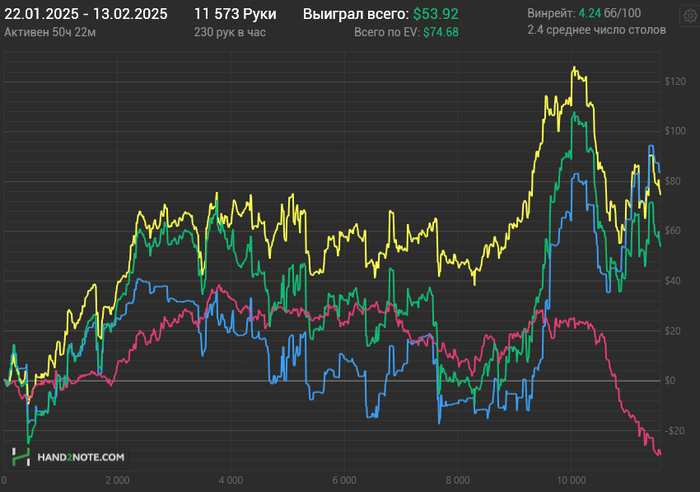Screen dimensions: 700x492
Task: Click the 10 000 x-axis label
Action: tap(571, 480)
